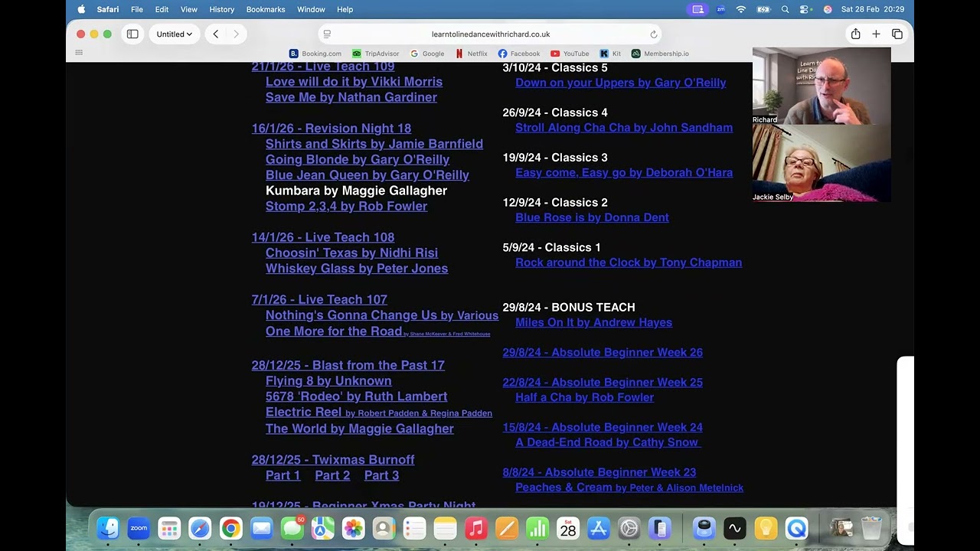Open System Settings from the Dock
The height and width of the screenshot is (551, 980).
point(629,528)
